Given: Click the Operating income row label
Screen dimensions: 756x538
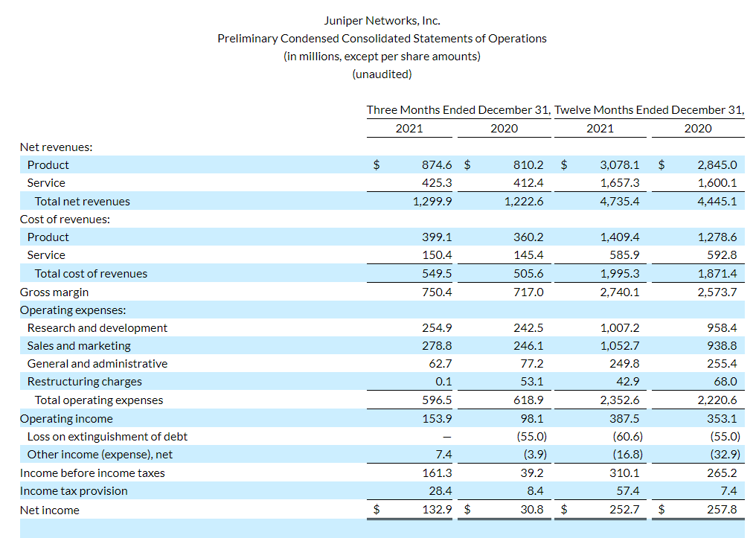Looking at the screenshot, I should click(x=66, y=418).
